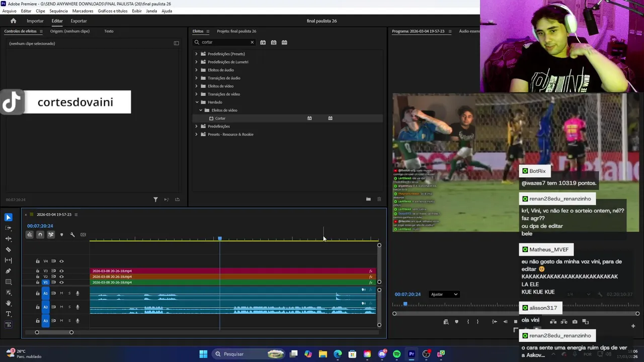Expand the Efeitos de áudio folder
644x362 pixels.
pos(196,70)
